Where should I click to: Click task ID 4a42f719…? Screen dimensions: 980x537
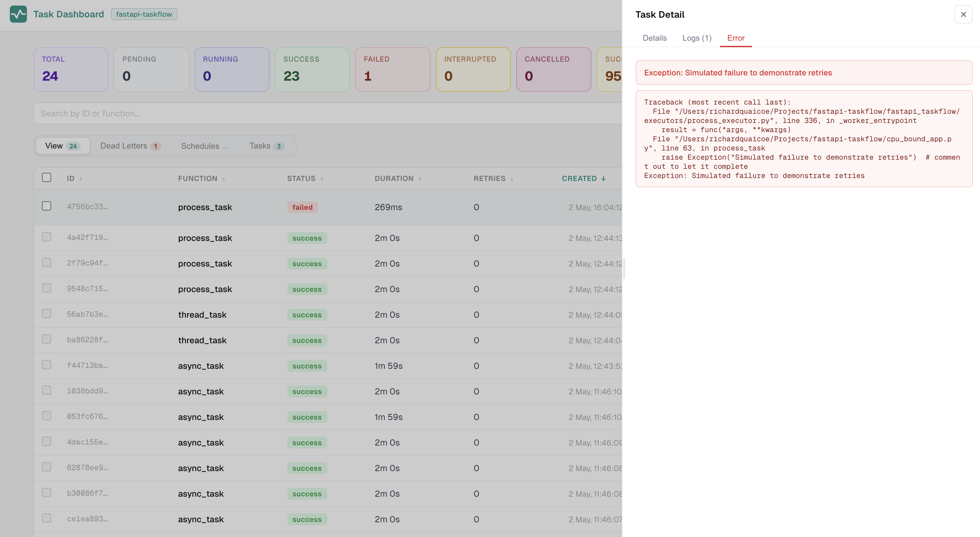click(87, 238)
